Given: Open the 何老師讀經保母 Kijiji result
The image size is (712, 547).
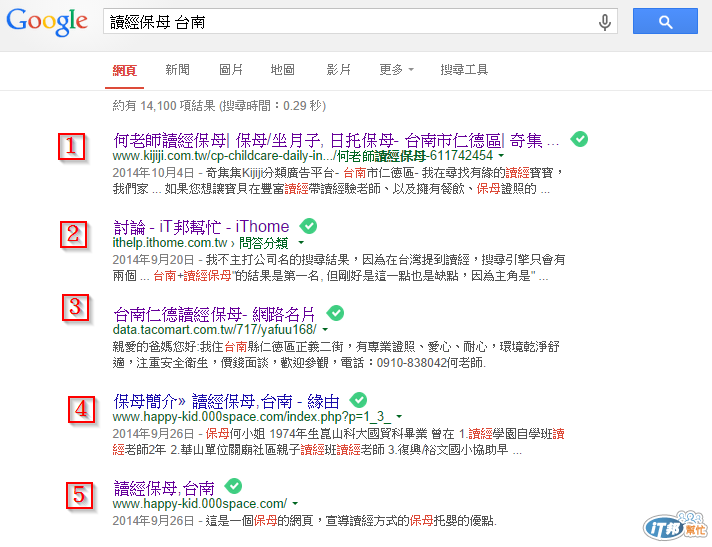Looking at the screenshot, I should pyautogui.click(x=336, y=140).
